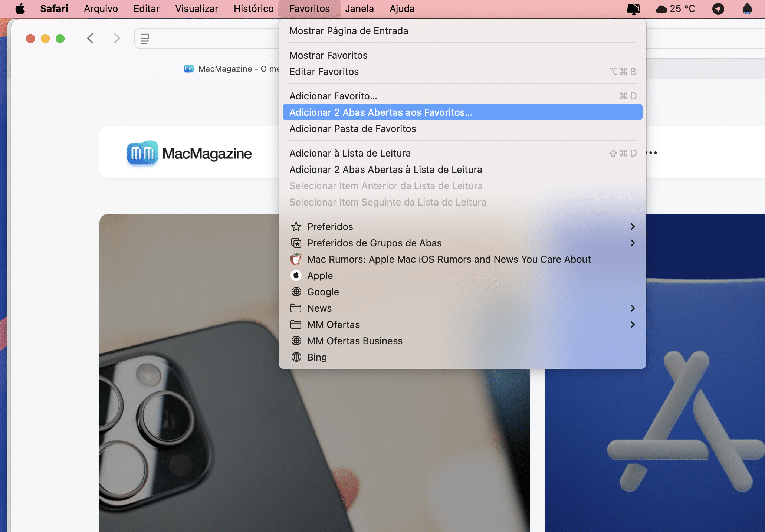Click the globe icon next to Google
Viewport: 765px width, 532px height.
[296, 292]
